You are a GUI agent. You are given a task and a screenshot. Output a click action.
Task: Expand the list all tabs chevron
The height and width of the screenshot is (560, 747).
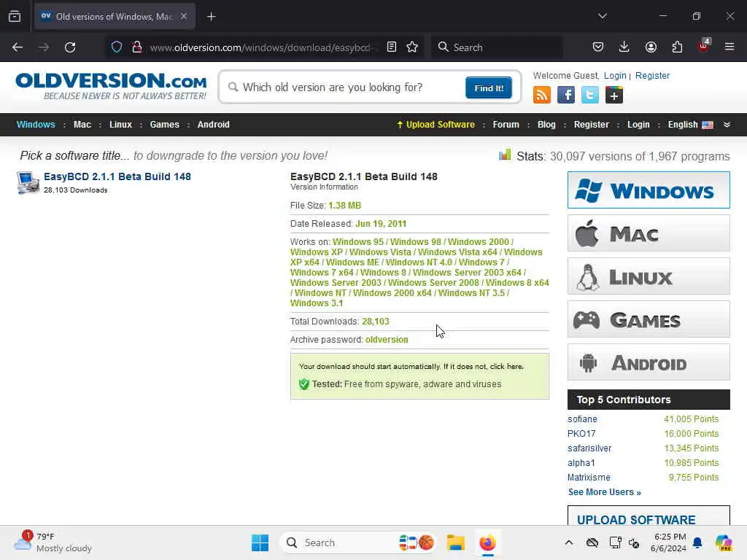pyautogui.click(x=602, y=16)
